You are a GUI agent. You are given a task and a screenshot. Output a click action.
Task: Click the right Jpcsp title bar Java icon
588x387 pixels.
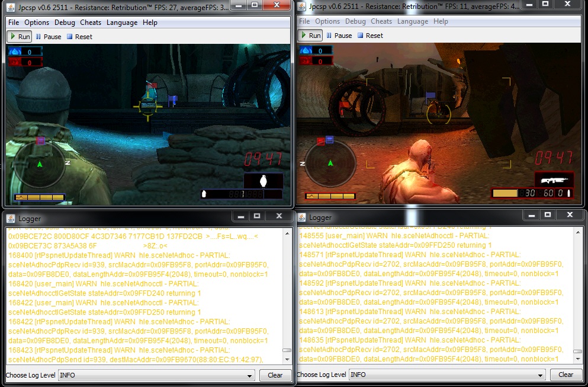[301, 6]
